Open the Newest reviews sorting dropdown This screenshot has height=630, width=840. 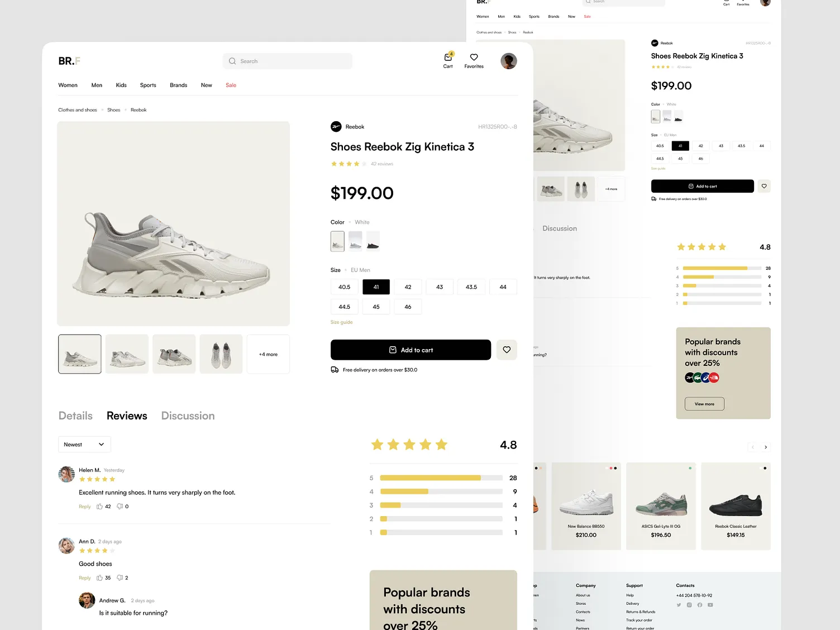click(x=84, y=444)
